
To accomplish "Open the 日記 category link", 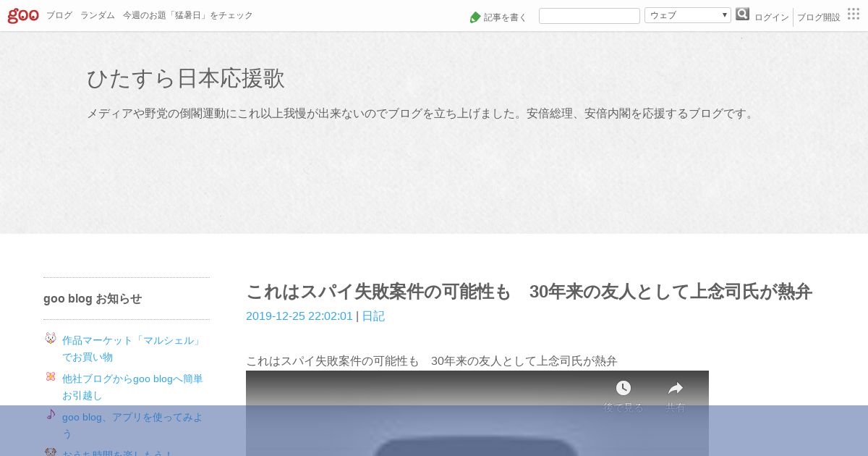I will click(x=373, y=316).
